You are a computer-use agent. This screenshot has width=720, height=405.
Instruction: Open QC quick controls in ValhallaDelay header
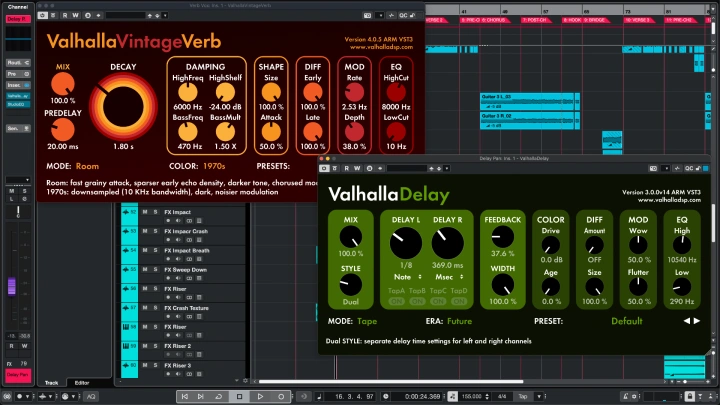(x=689, y=169)
